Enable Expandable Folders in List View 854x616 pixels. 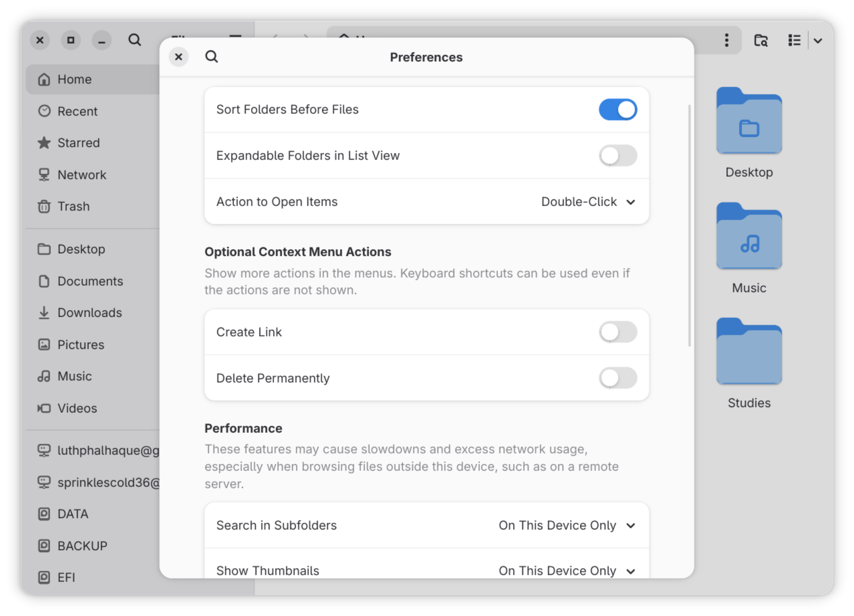(x=618, y=156)
